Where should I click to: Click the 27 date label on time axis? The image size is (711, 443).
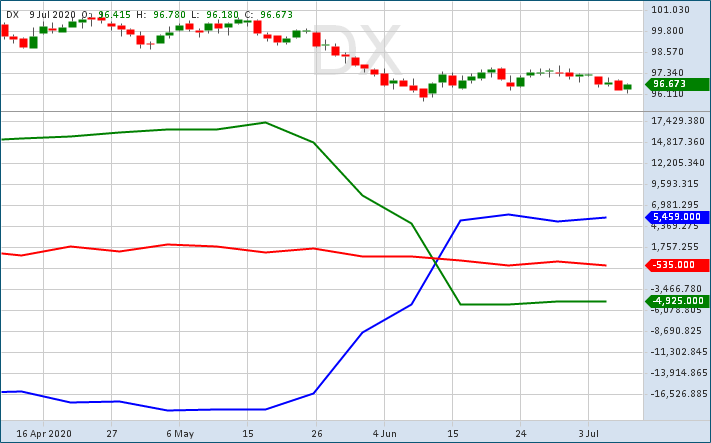click(x=112, y=434)
